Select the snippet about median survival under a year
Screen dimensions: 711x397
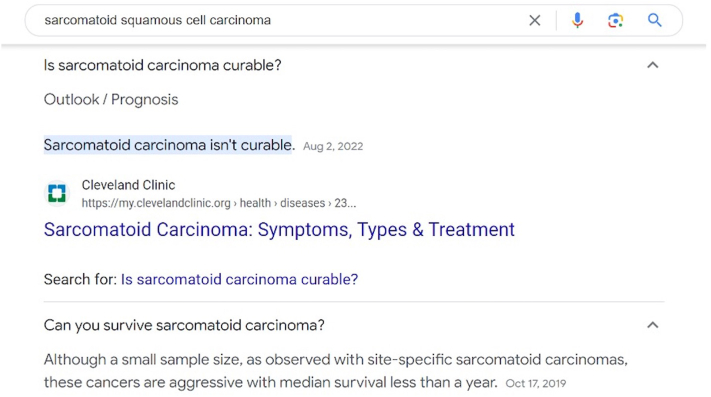pos(336,371)
